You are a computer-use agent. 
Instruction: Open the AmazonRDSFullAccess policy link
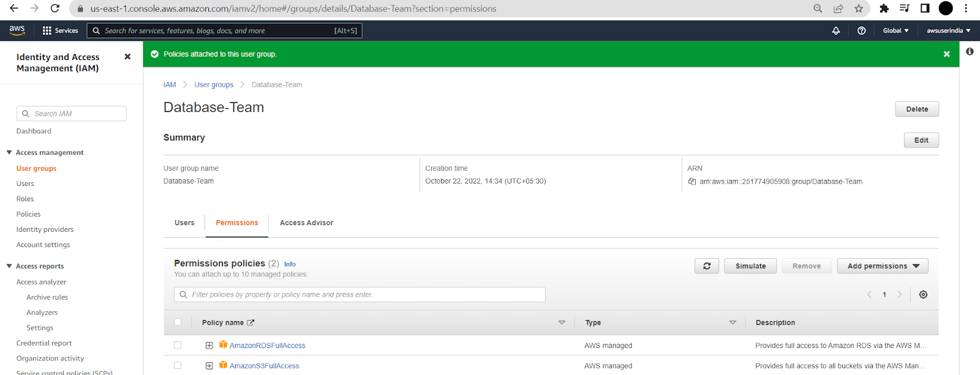coord(267,346)
